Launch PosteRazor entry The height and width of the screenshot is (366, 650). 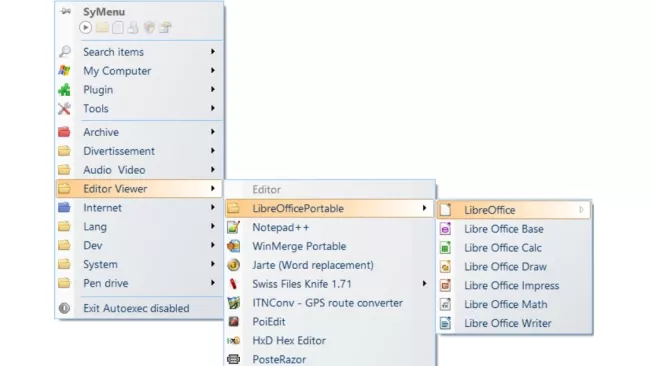pos(330,359)
